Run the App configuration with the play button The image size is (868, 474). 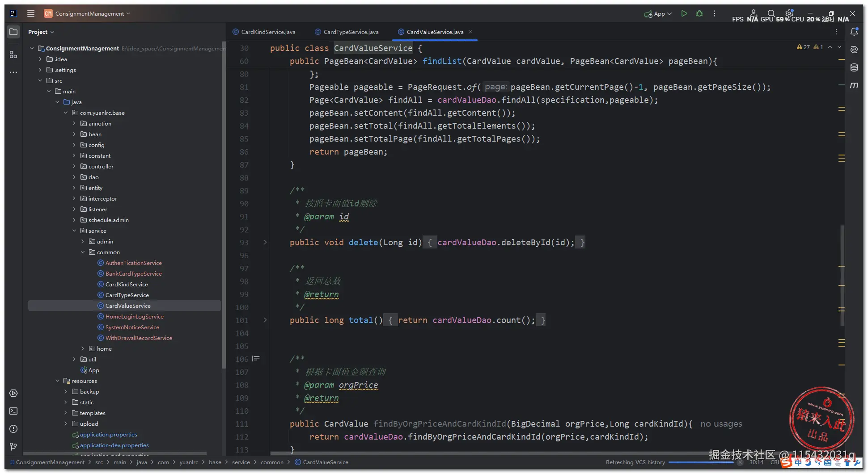tap(684, 13)
